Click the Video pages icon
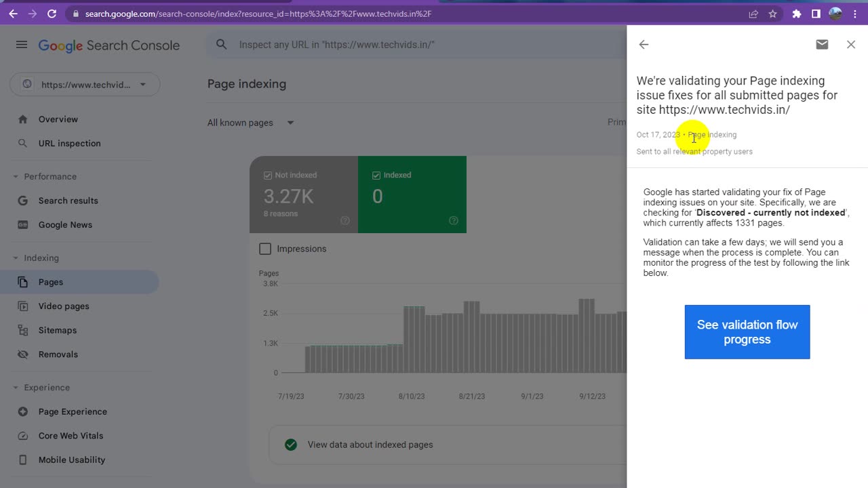The width and height of the screenshot is (868, 488). (x=23, y=306)
